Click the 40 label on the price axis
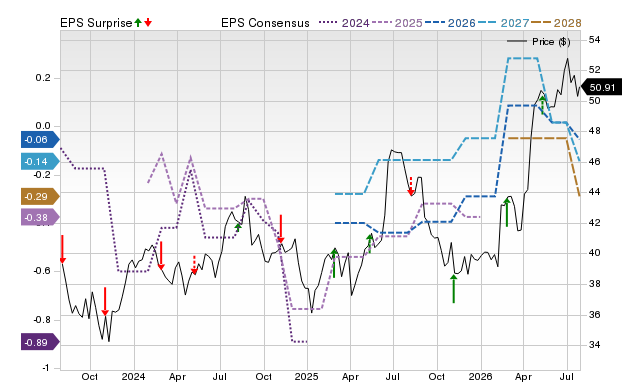Viewport: 640px width, 382px height. (x=594, y=253)
